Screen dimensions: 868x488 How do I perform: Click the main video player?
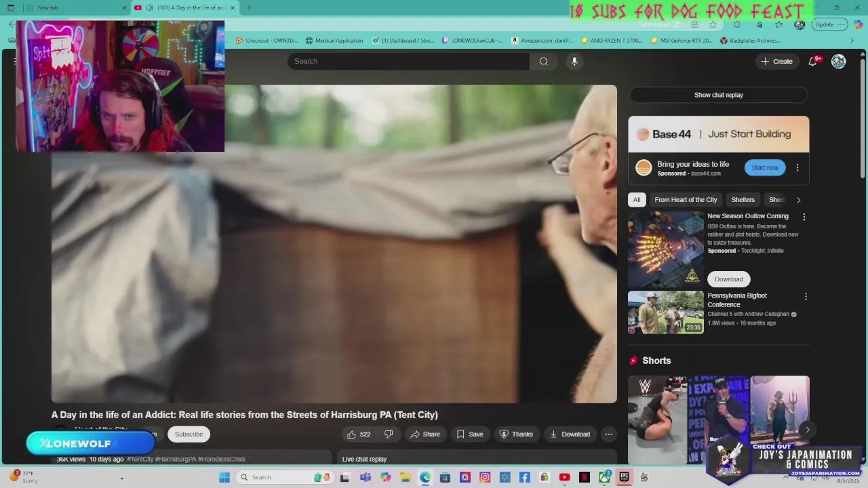(x=334, y=244)
